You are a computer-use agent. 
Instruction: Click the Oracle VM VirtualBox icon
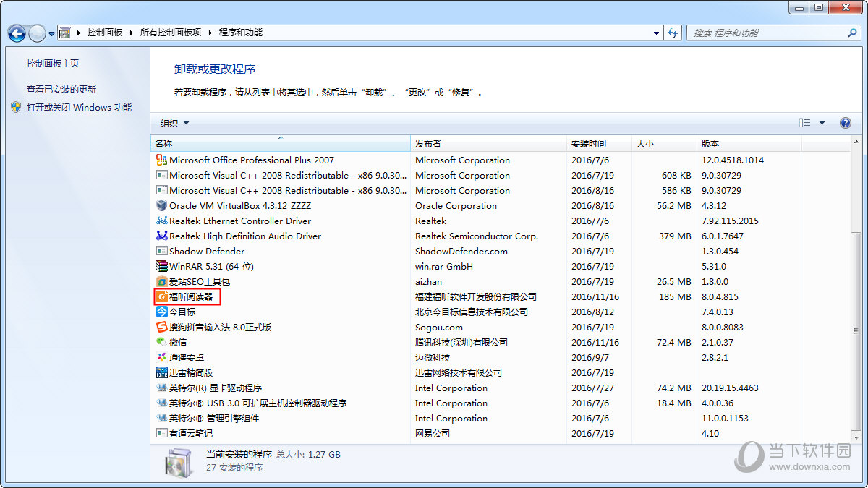click(x=161, y=205)
